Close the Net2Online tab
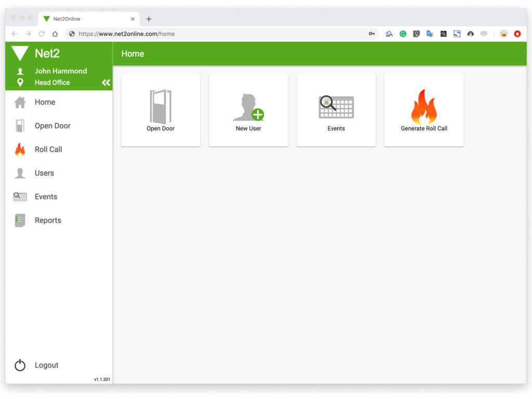Viewport: 532px width, 399px height. click(x=132, y=19)
